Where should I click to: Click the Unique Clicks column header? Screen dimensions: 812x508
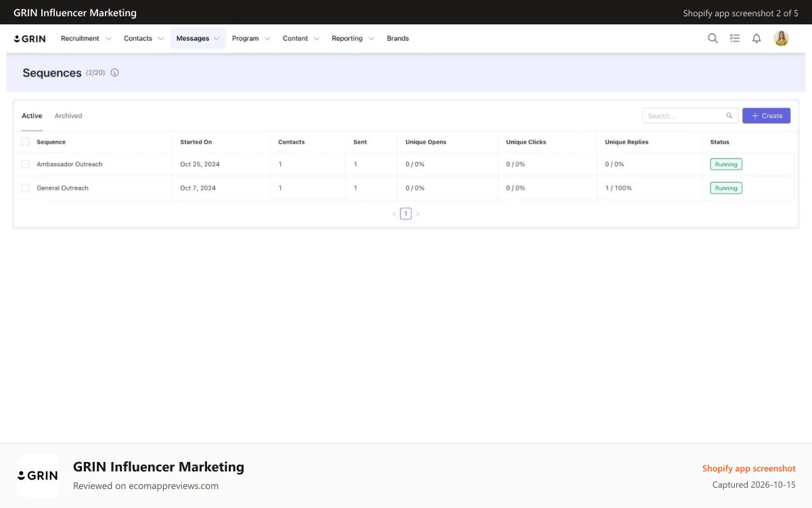pos(526,142)
